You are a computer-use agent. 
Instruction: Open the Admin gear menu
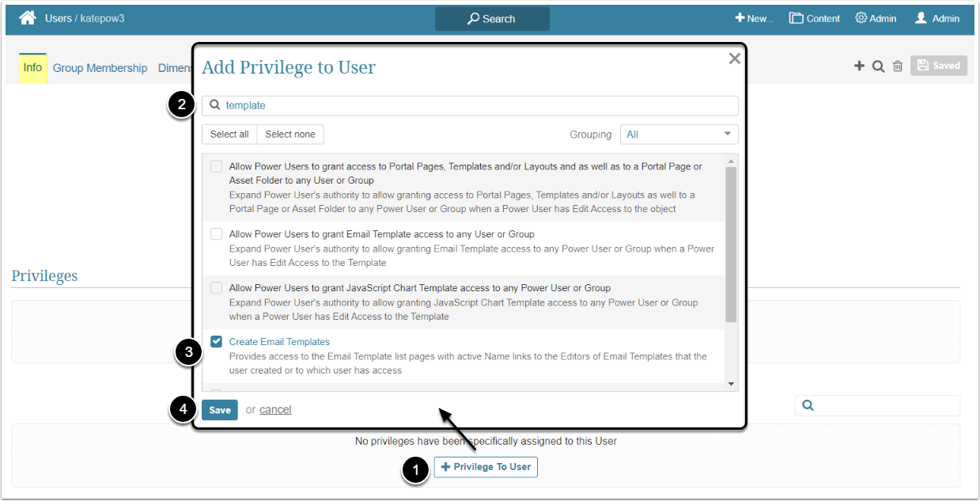pyautogui.click(x=876, y=18)
